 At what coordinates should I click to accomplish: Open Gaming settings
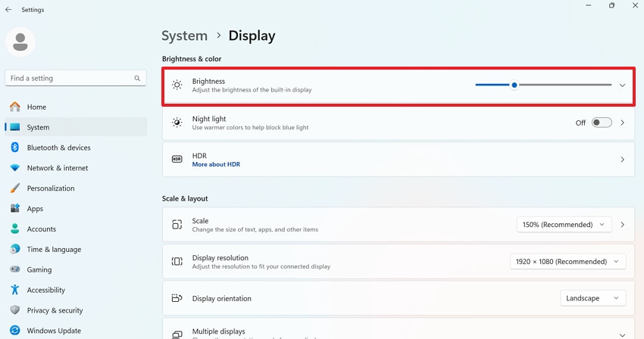pos(76,269)
